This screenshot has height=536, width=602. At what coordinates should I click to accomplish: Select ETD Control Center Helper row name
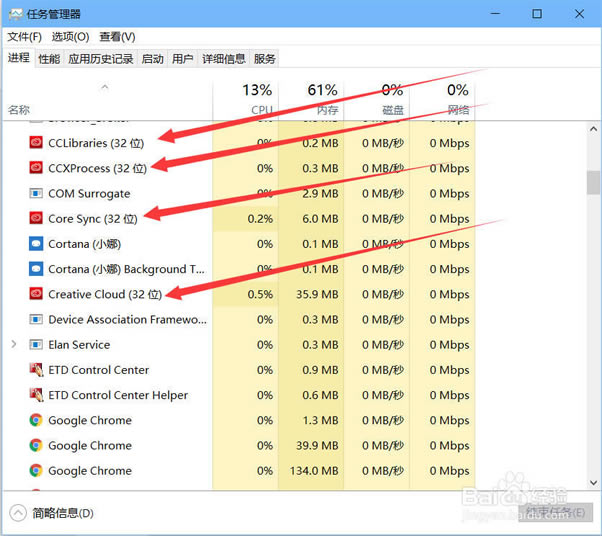click(118, 395)
